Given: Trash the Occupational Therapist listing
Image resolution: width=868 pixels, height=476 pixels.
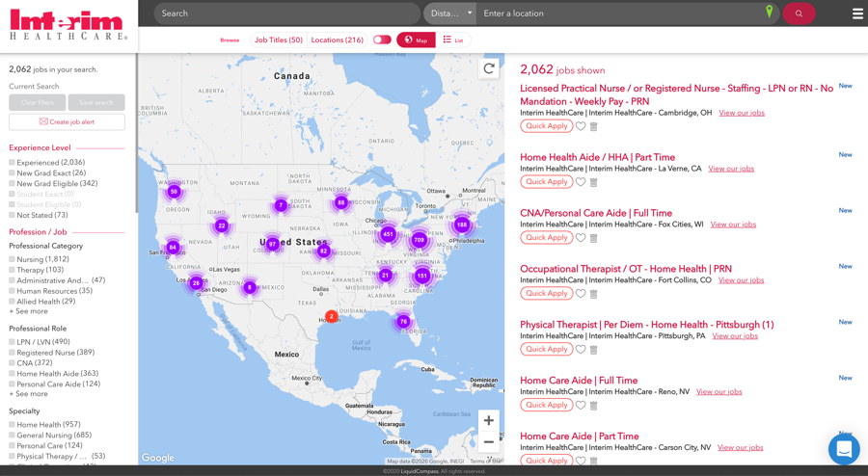Looking at the screenshot, I should [x=593, y=294].
